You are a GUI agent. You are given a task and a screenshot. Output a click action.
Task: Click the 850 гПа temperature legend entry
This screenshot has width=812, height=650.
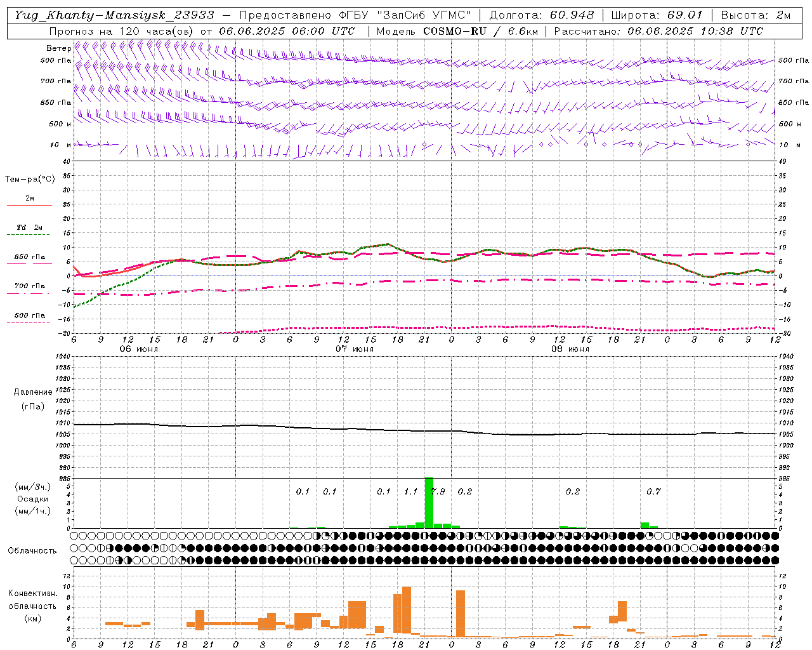tap(29, 257)
